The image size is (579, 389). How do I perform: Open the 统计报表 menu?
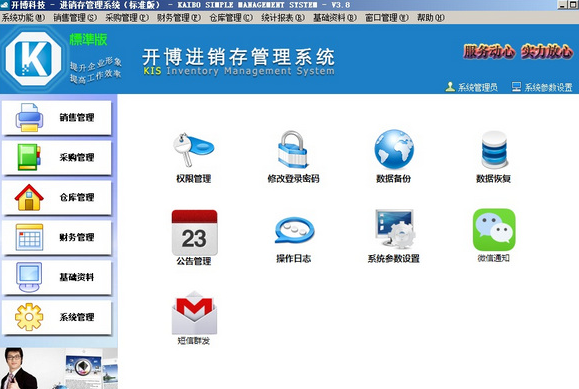[283, 17]
